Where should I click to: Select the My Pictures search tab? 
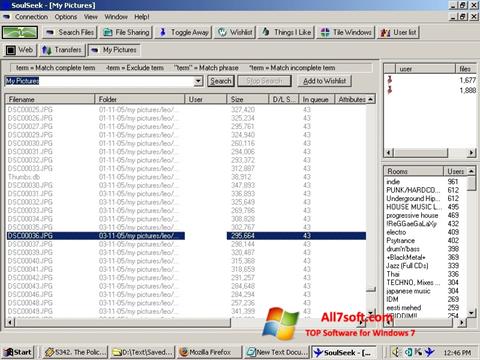(114, 50)
